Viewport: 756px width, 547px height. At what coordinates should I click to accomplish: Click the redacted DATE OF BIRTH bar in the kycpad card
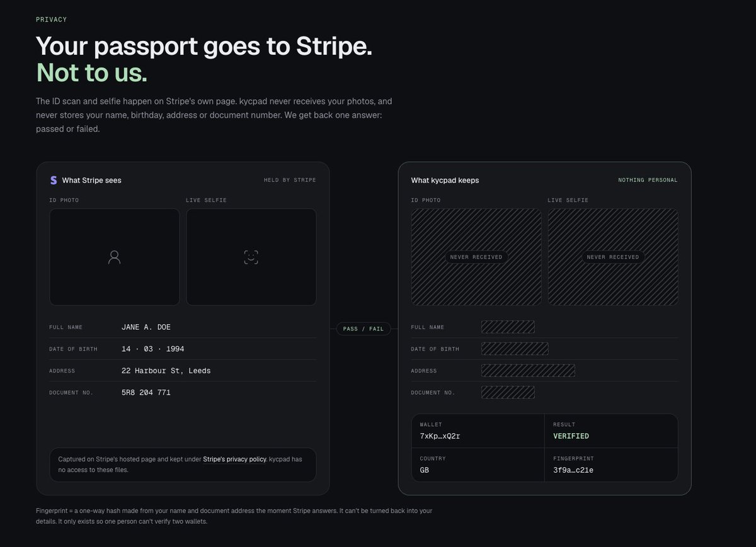[515, 349]
